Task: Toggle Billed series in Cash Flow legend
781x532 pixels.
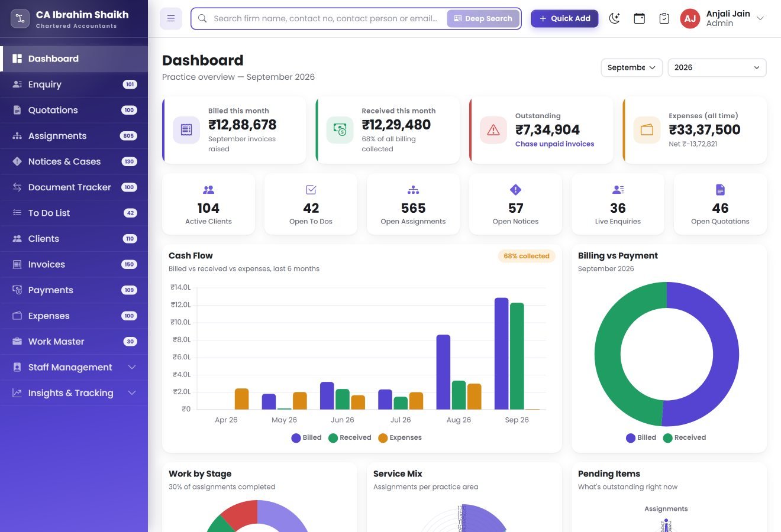Action: click(306, 438)
